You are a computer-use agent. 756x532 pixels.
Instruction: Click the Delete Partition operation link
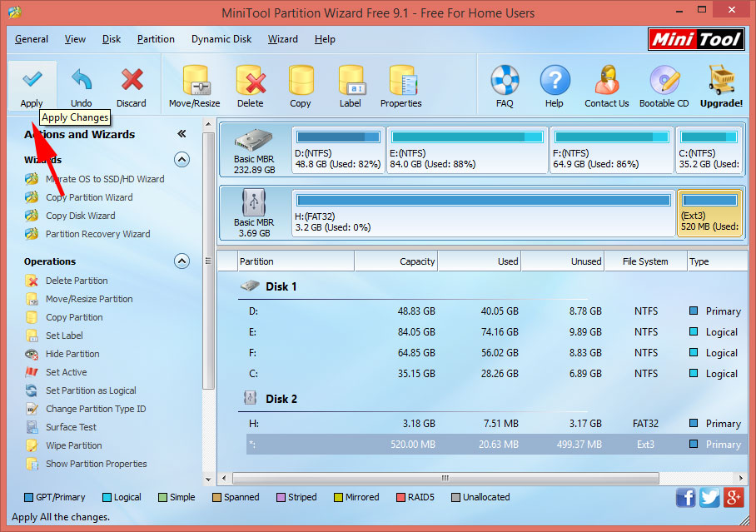[x=77, y=281]
